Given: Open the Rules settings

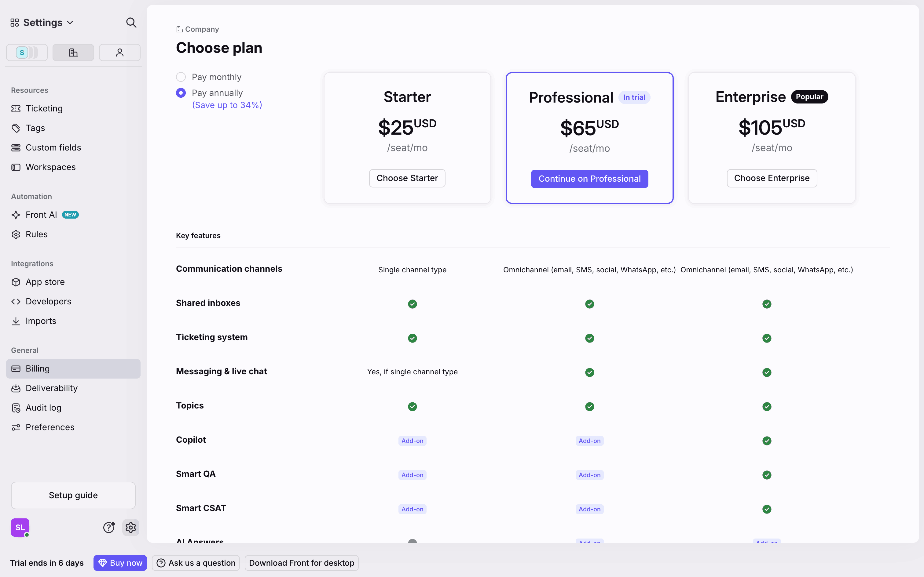Looking at the screenshot, I should [x=36, y=234].
